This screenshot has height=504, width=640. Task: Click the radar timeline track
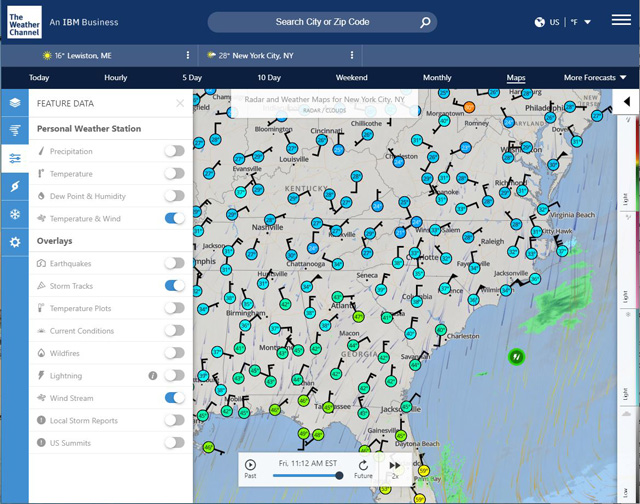pos(306,475)
